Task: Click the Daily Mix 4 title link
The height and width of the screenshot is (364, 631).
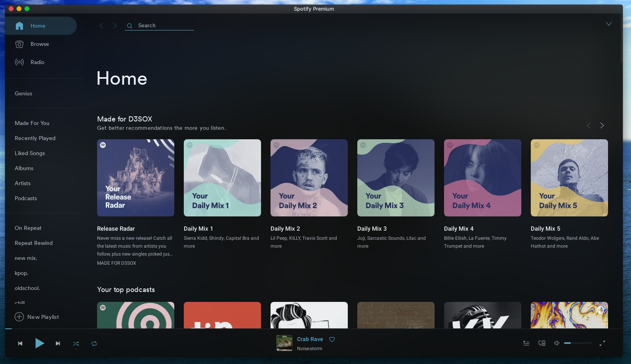Action: pos(459,229)
